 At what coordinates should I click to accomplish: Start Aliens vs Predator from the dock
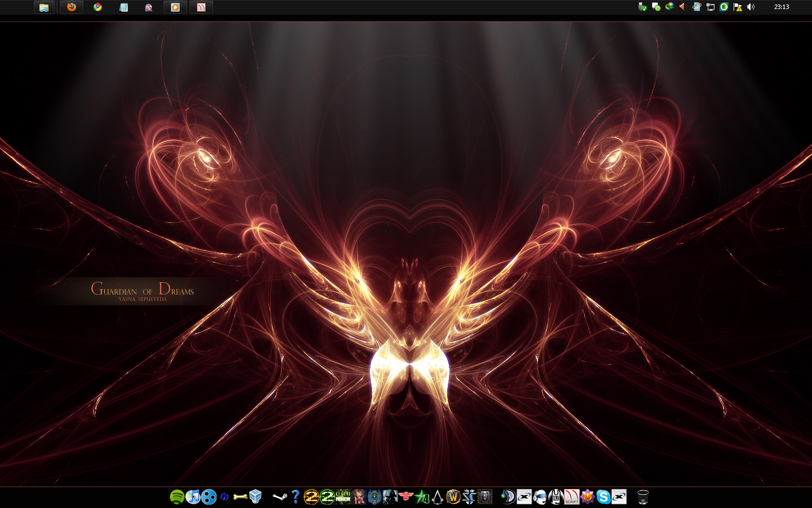[343, 497]
